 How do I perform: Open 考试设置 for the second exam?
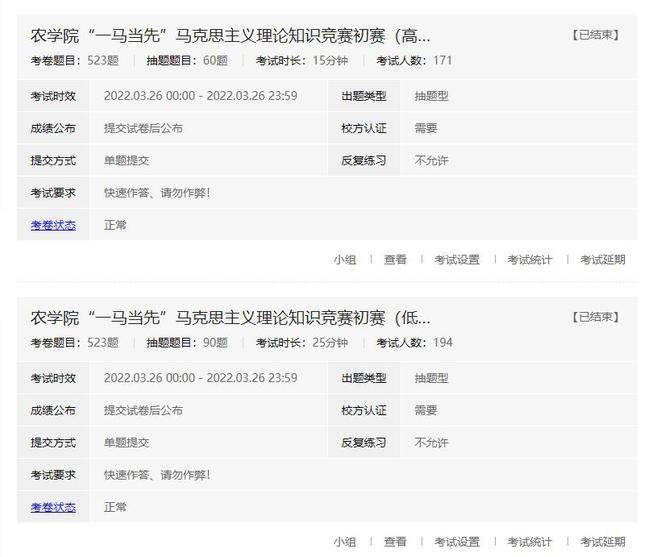[x=456, y=542]
